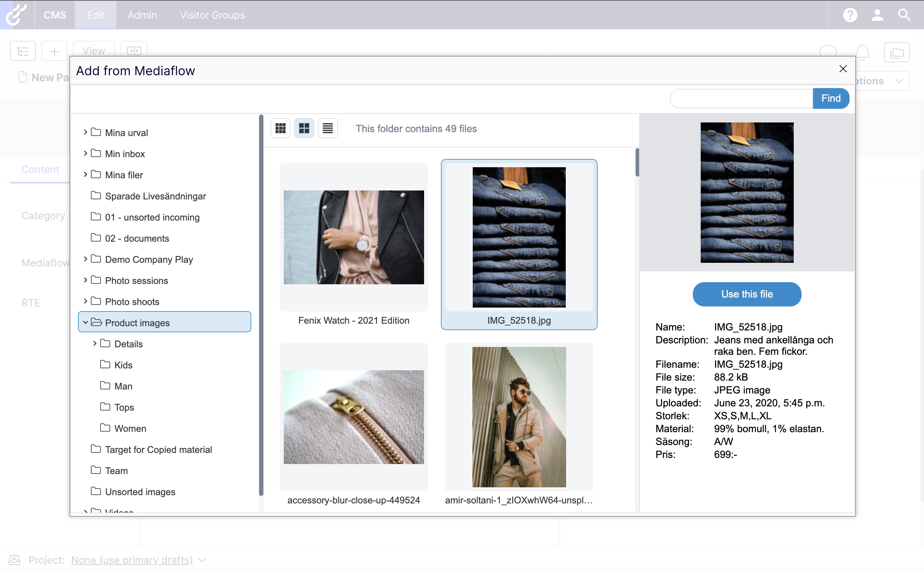This screenshot has height=570, width=924.
Task: Toggle the navigation tree pane icon
Action: 23,51
